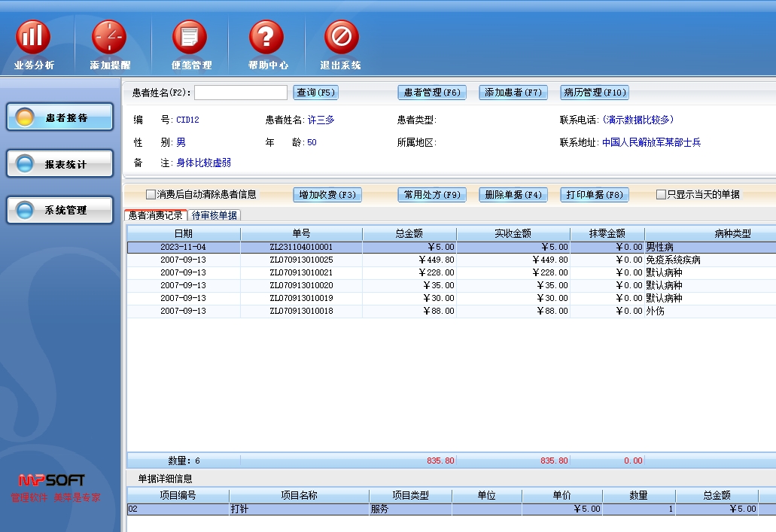Enable 消费后自动清除患者信息 checkbox
Viewport: 776px width, 532px height.
151,195
